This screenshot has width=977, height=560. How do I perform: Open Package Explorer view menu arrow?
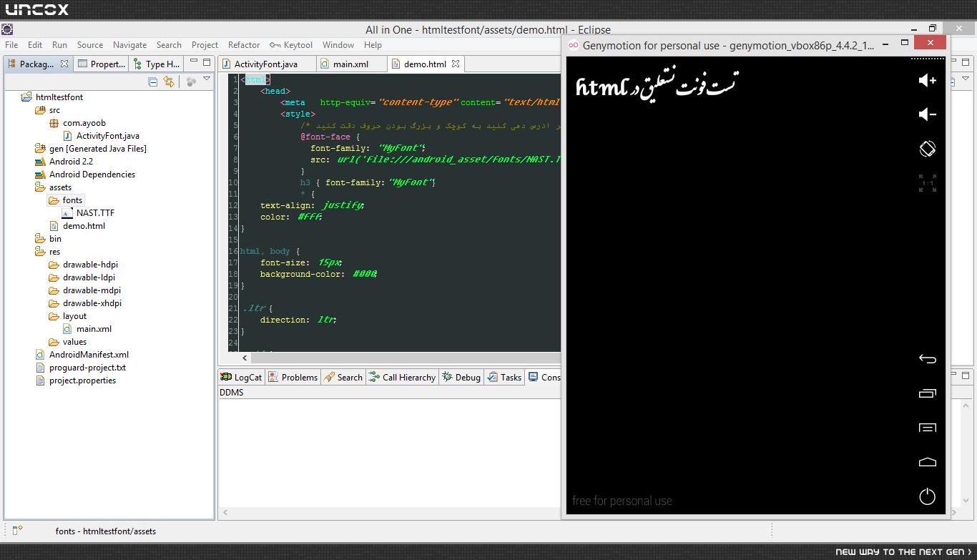207,79
